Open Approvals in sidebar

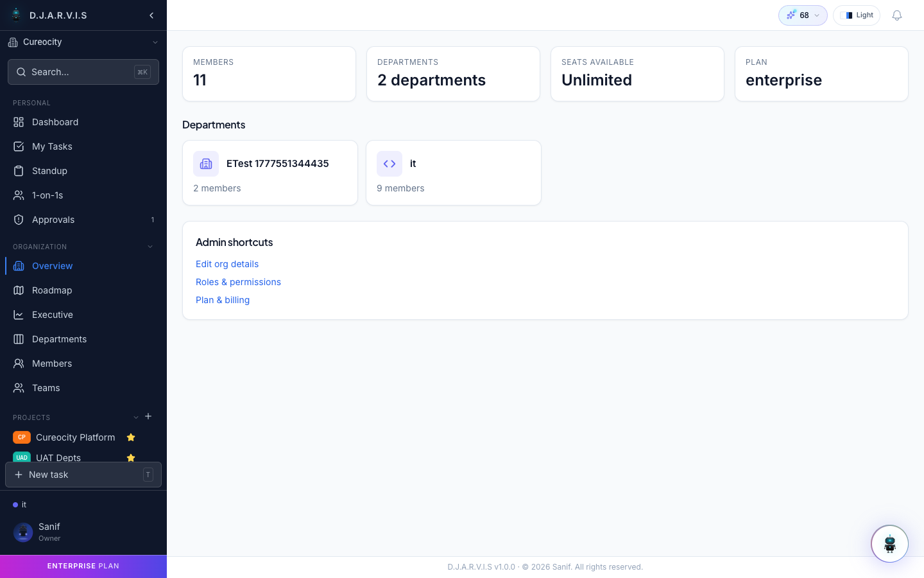83,220
